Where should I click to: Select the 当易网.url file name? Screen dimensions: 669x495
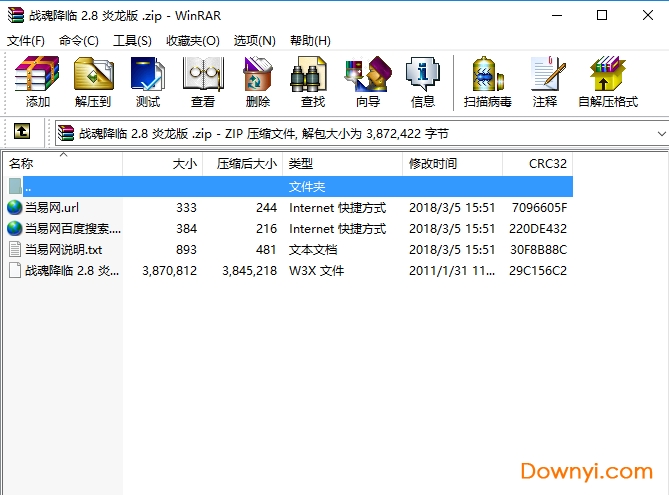coord(52,207)
